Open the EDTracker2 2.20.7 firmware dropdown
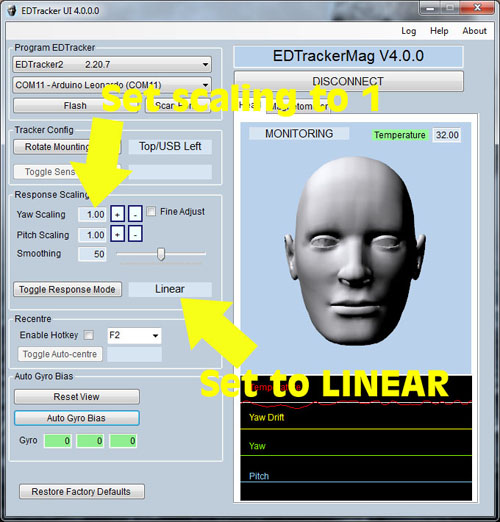Viewport: 500px width, 522px height. 112,64
